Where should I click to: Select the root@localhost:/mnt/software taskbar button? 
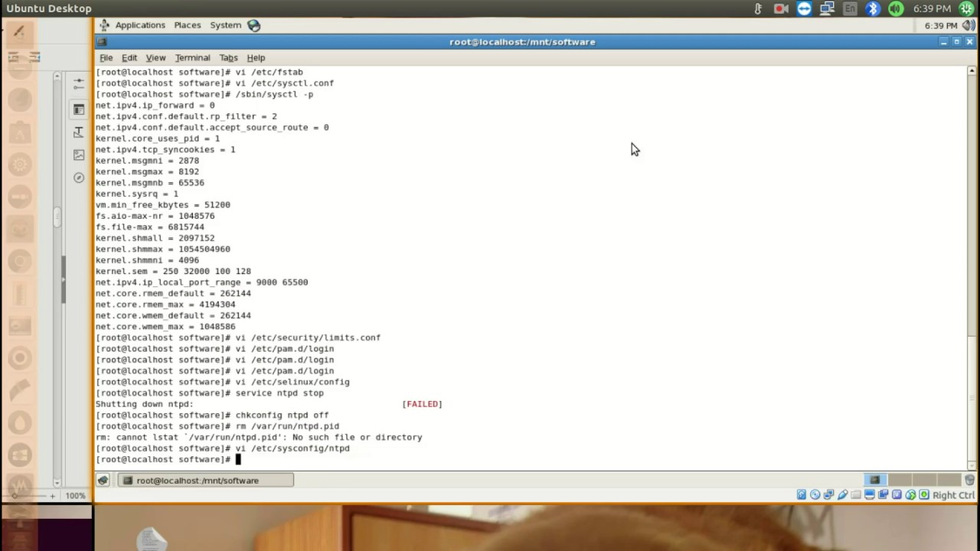click(x=204, y=481)
